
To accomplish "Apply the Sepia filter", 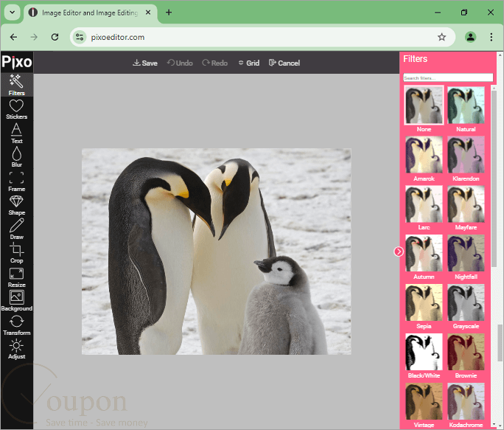I will pos(424,302).
